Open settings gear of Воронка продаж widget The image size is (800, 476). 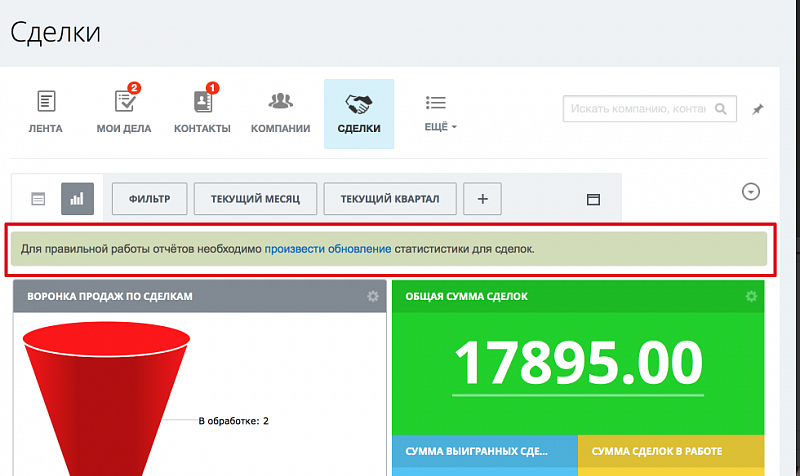tap(373, 296)
